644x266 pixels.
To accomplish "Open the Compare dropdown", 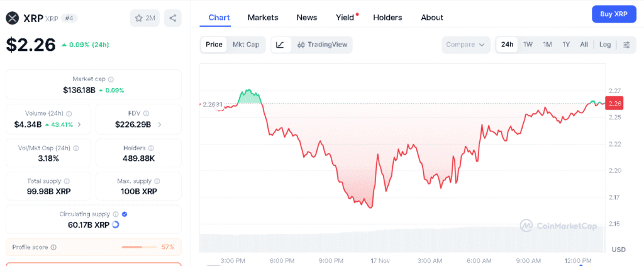I will tap(466, 45).
